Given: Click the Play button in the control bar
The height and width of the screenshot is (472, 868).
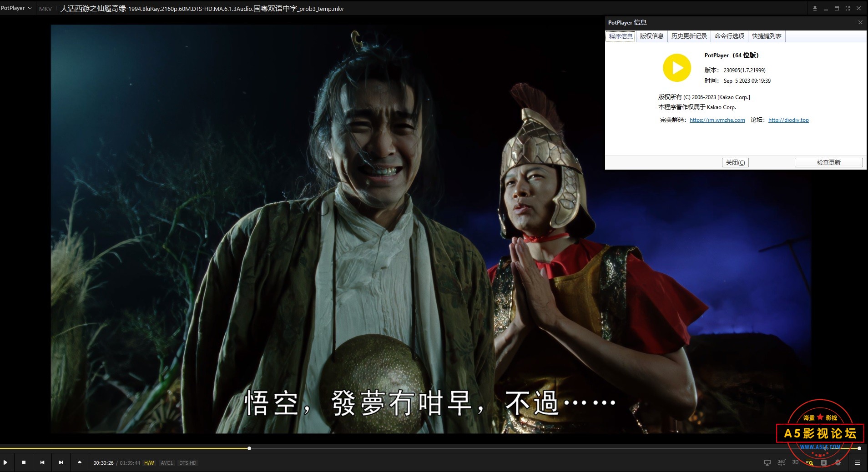Looking at the screenshot, I should [x=5, y=462].
